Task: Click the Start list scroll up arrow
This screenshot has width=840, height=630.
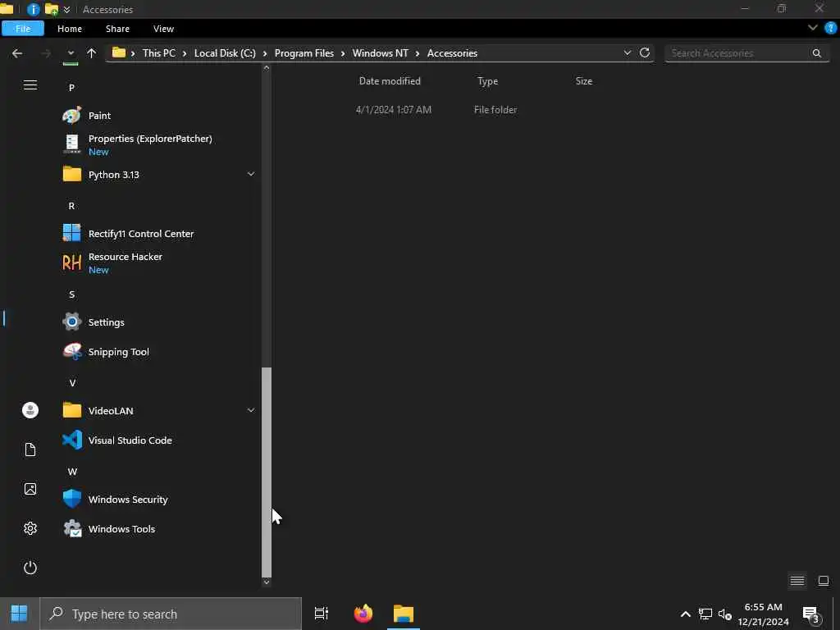Action: pos(267,68)
